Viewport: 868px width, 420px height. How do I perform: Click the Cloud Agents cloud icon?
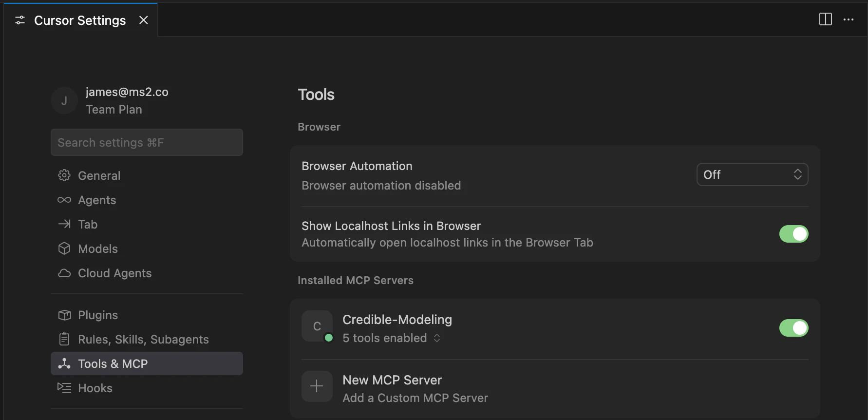click(64, 273)
